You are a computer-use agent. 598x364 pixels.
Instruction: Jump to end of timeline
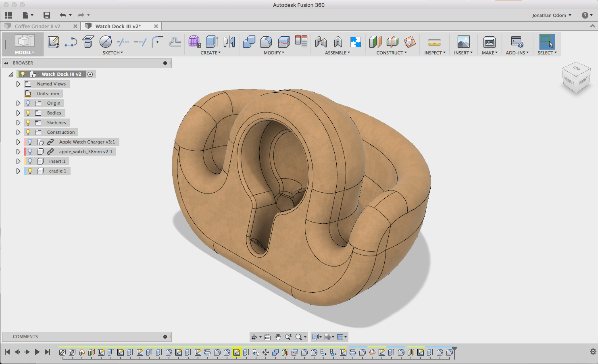coord(48,352)
